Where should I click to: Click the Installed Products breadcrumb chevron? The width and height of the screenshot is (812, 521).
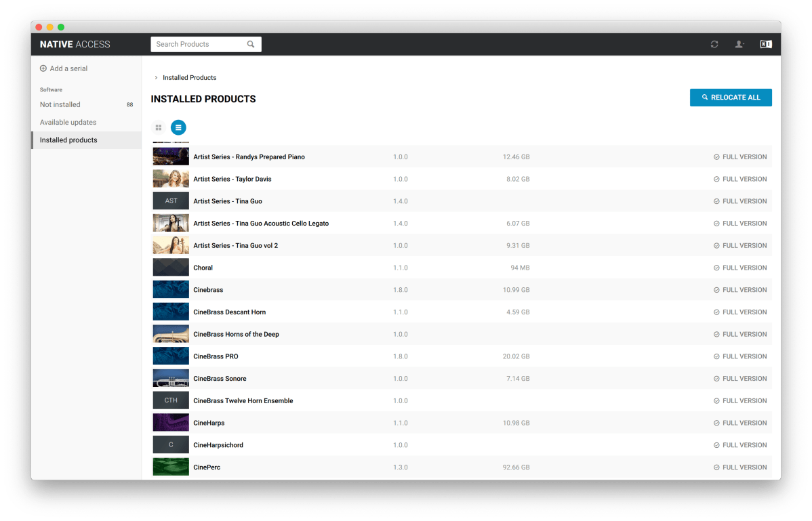tap(156, 78)
